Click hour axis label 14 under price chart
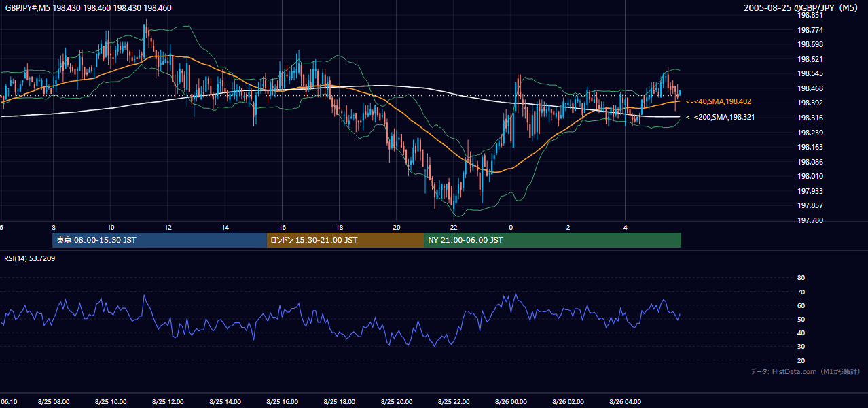 (225, 228)
